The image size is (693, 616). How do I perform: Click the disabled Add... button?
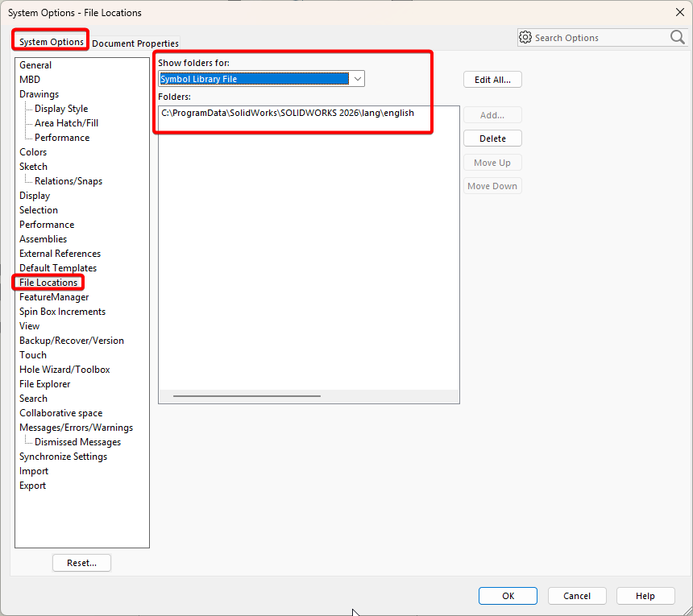tap(492, 115)
